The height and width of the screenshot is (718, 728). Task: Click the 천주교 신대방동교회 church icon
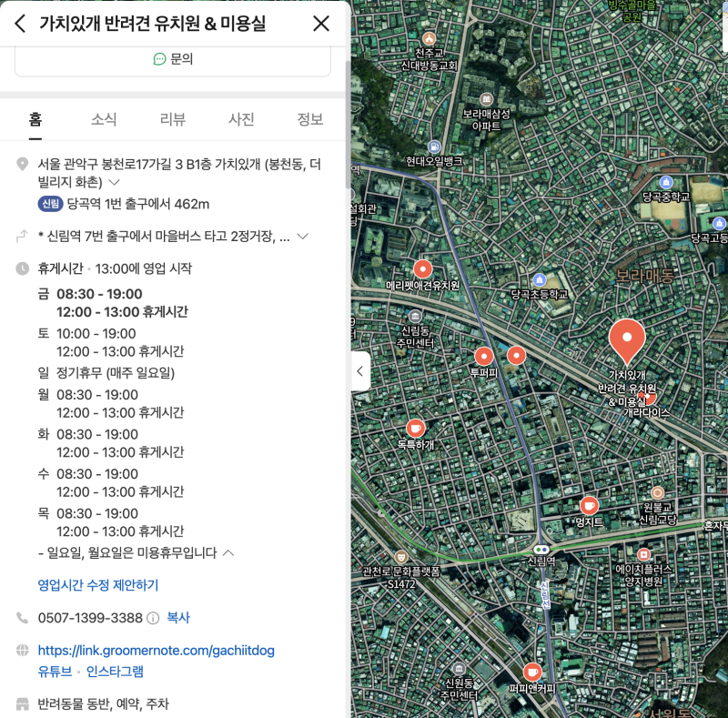(x=429, y=38)
